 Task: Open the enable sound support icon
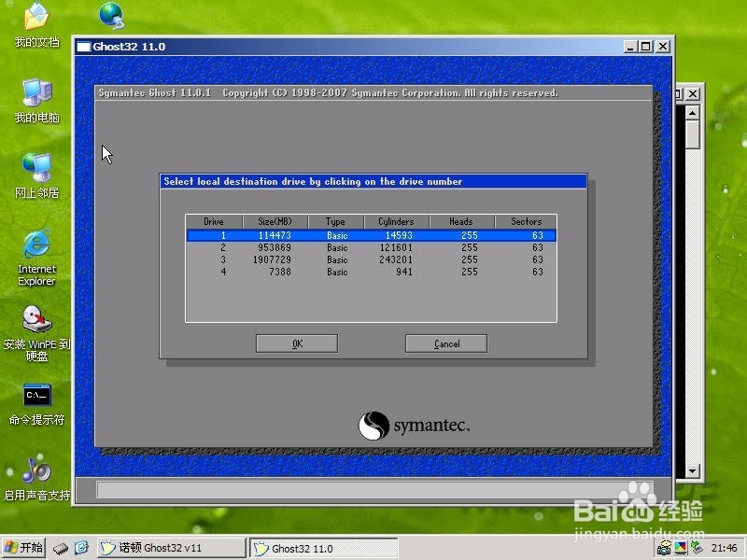pyautogui.click(x=36, y=479)
